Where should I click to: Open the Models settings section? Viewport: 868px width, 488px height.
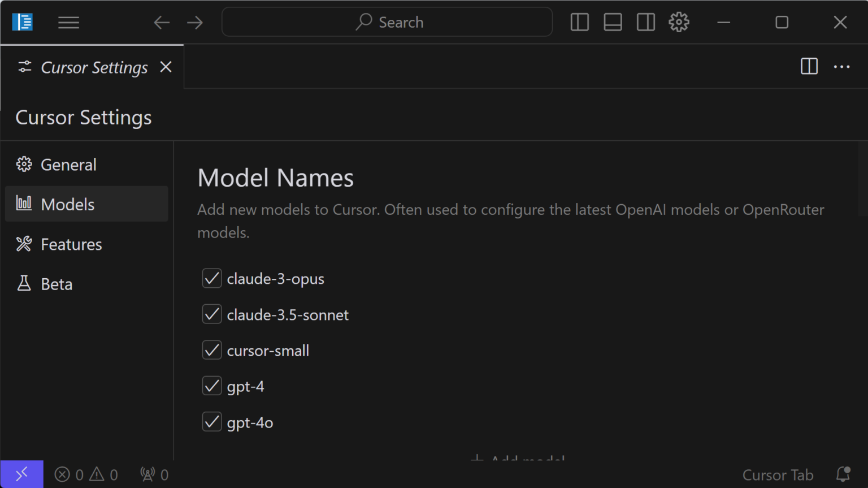(86, 204)
